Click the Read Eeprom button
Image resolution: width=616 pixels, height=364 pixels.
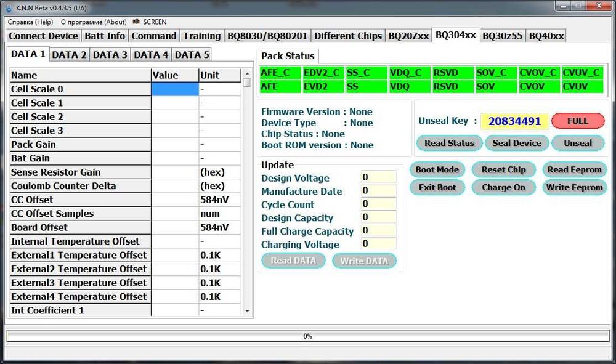coord(574,169)
